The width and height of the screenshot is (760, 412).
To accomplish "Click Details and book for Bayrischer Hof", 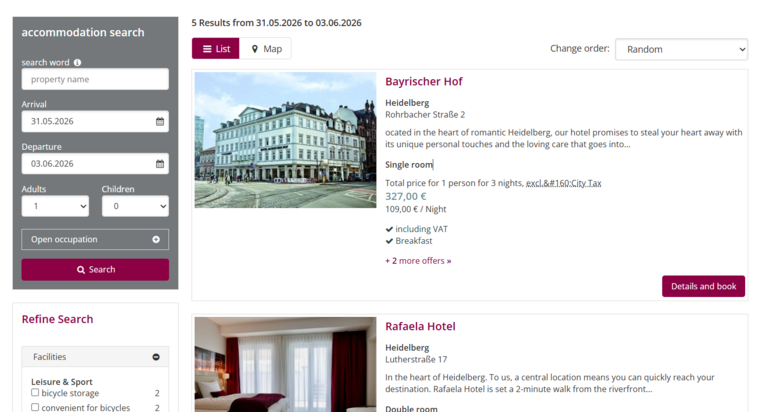I will (x=703, y=286).
